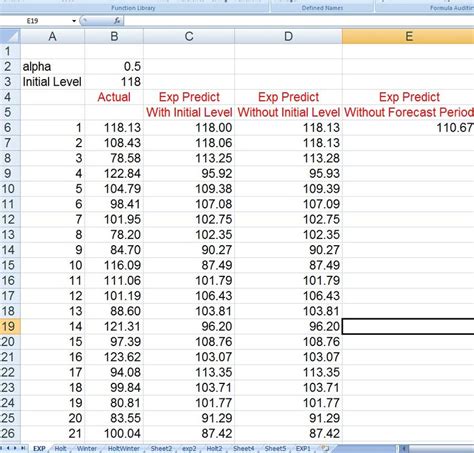Image resolution: width=474 pixels, height=453 pixels.
Task: Click the Select All corner triangle
Action: click(x=10, y=36)
